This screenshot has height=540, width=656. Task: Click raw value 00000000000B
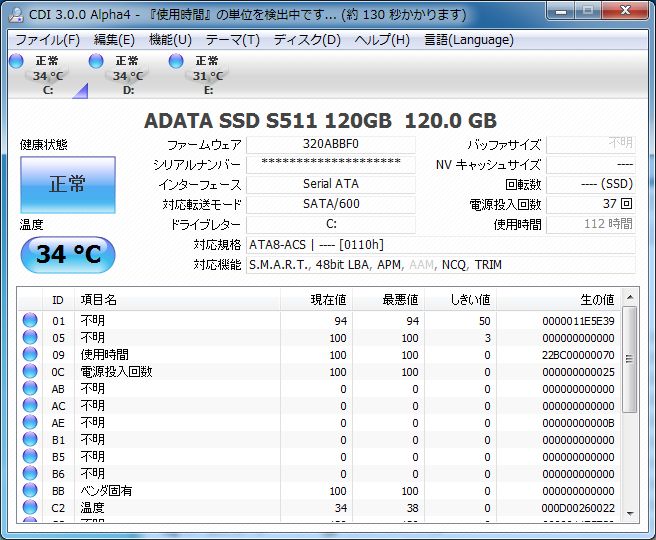(x=578, y=423)
